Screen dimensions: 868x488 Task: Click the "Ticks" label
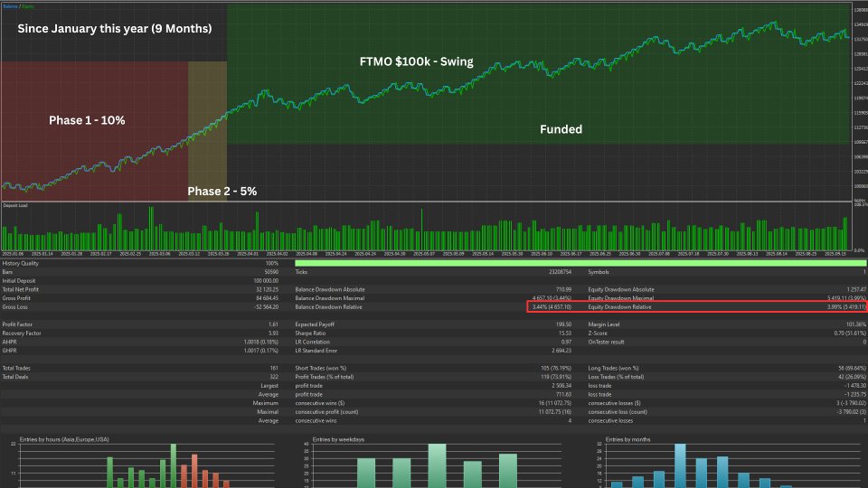click(x=301, y=272)
